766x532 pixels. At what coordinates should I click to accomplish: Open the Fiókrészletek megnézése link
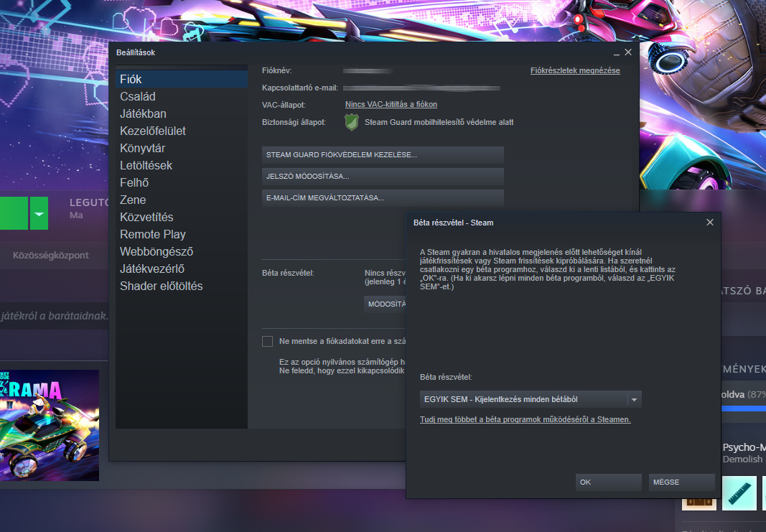pyautogui.click(x=574, y=70)
